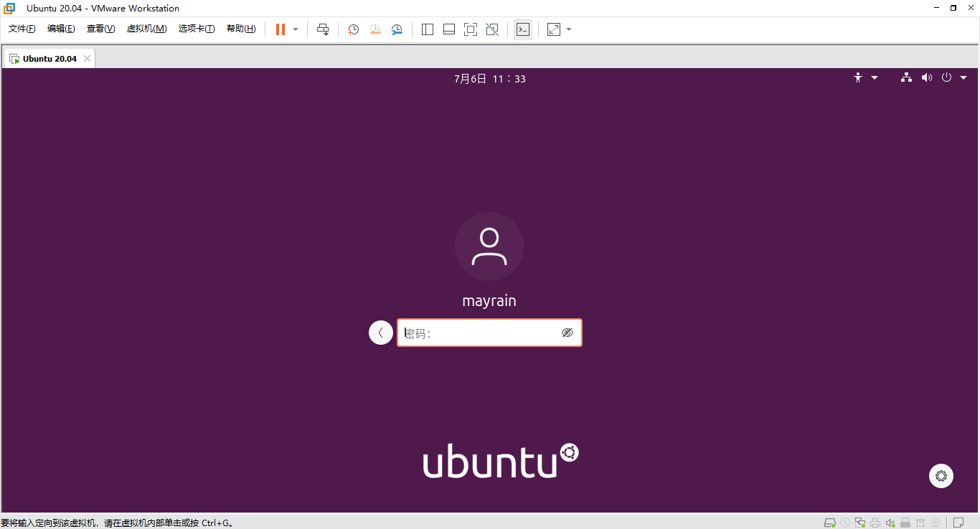Toggle the console view button
Viewport: 980px width, 529px height.
tap(523, 29)
